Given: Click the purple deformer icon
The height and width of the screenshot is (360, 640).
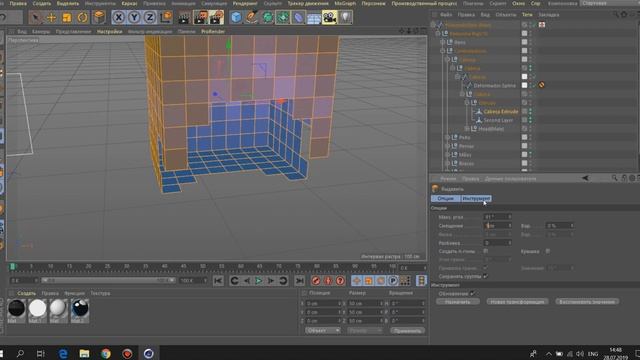Looking at the screenshot, I should pyautogui.click(x=298, y=18).
